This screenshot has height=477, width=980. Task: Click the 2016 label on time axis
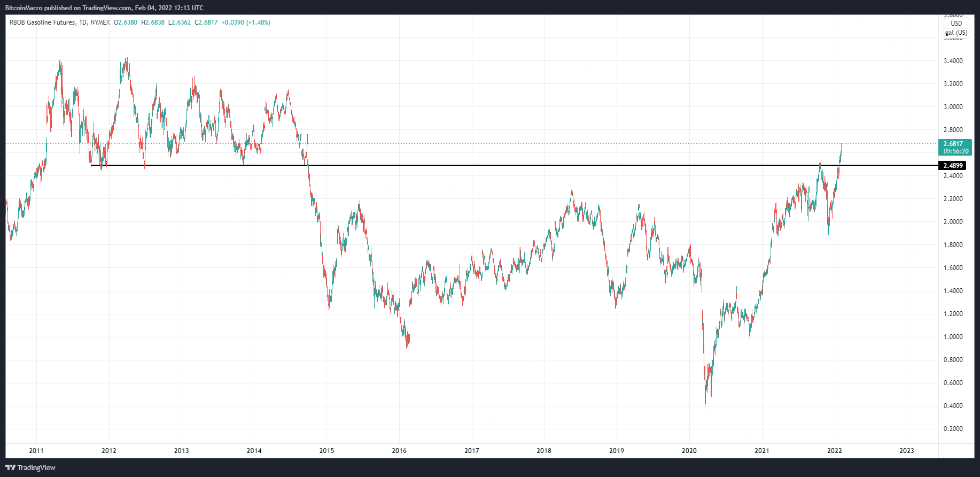pos(399,451)
